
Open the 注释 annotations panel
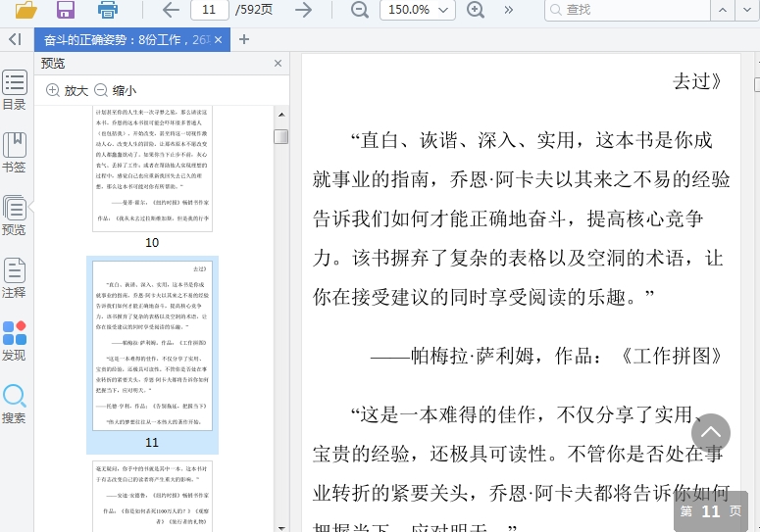tap(14, 277)
